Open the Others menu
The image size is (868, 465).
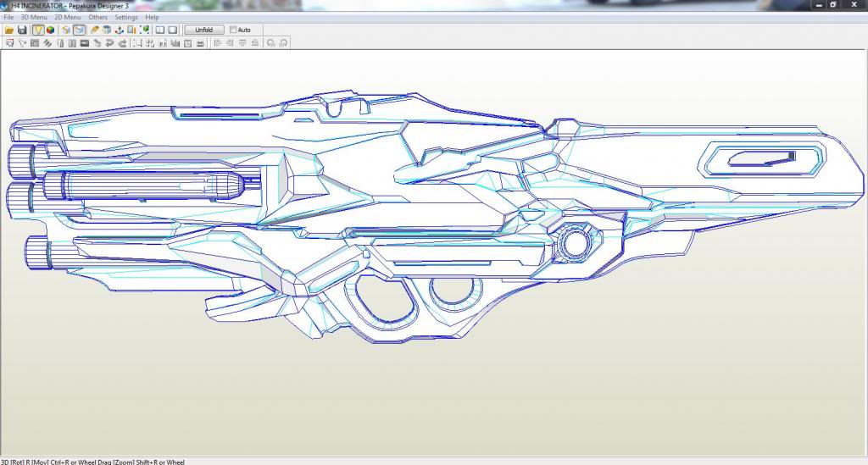point(98,17)
